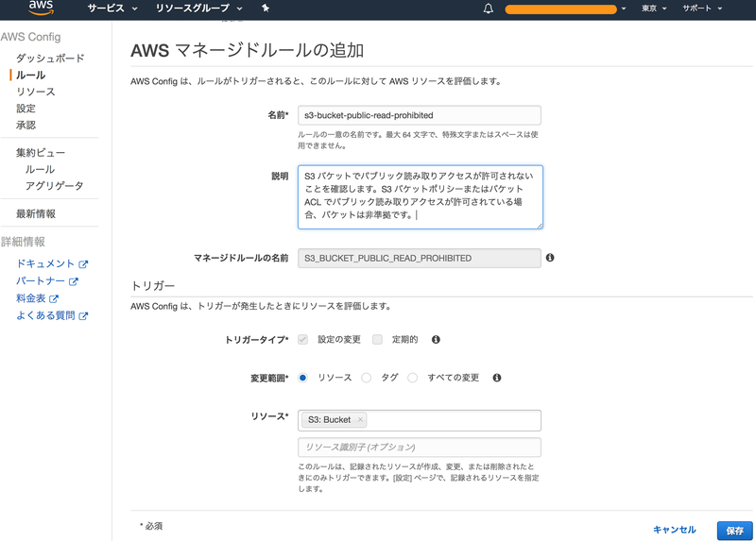This screenshot has height=541, width=756.
Task: Select the すべての変更 scope radio button
Action: [x=413, y=378]
